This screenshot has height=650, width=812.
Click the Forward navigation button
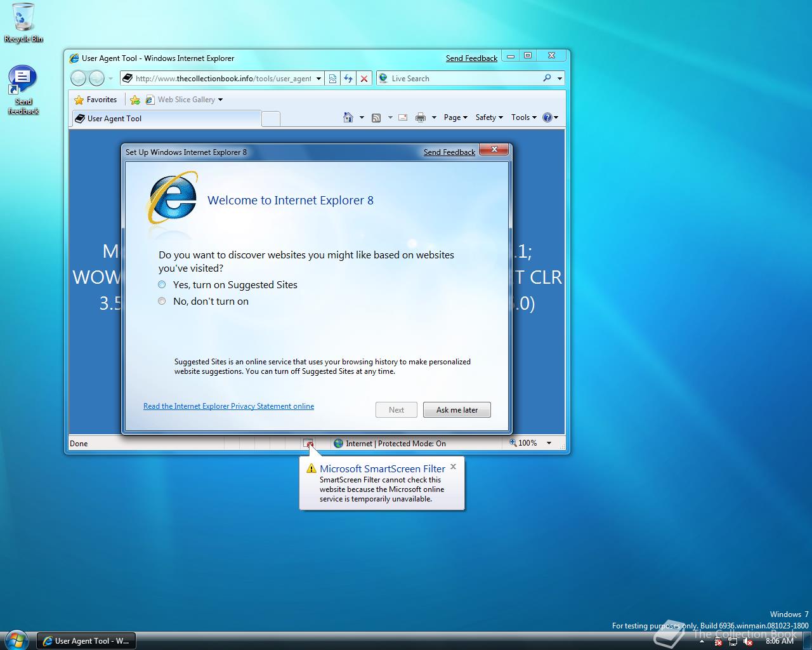click(x=96, y=78)
